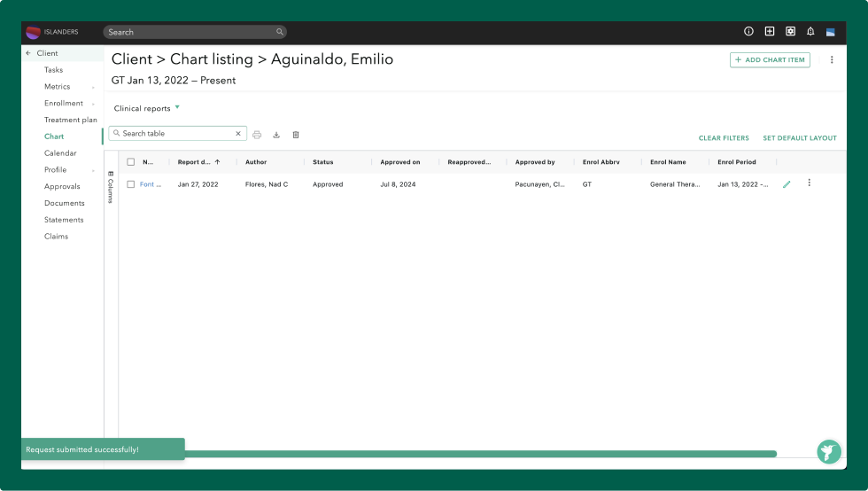Image resolution: width=868 pixels, height=491 pixels.
Task: Select the Jan 27, 2022 row checkbox
Action: pyautogui.click(x=131, y=184)
